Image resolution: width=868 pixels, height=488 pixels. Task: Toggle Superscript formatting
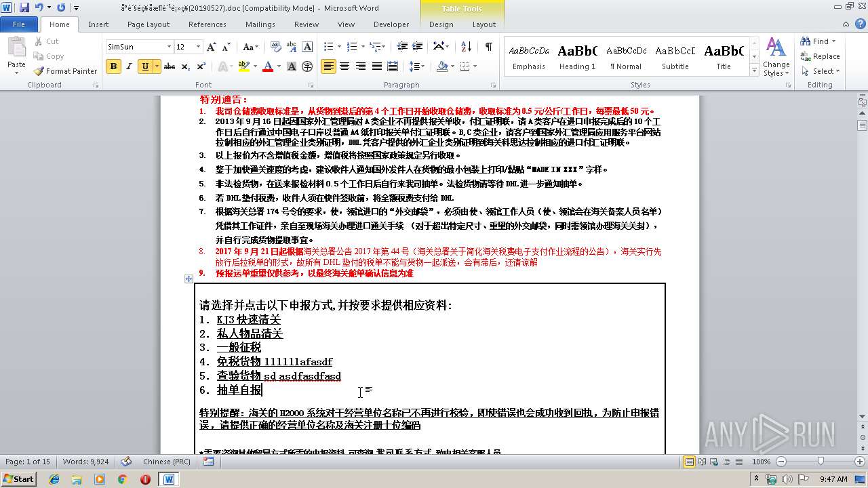pos(201,66)
